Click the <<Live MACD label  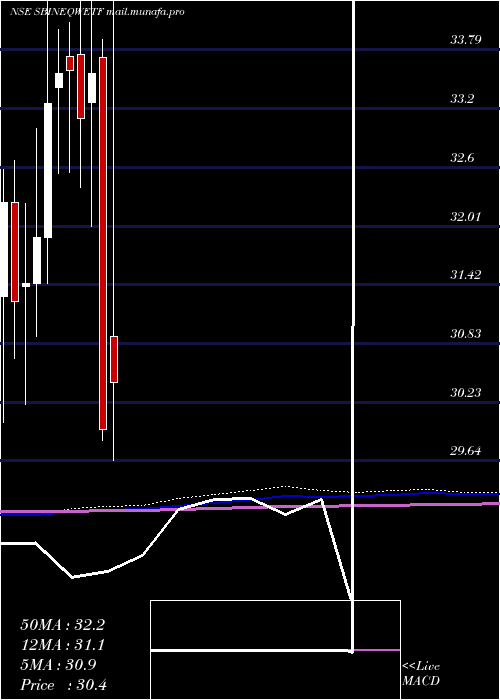(421, 674)
